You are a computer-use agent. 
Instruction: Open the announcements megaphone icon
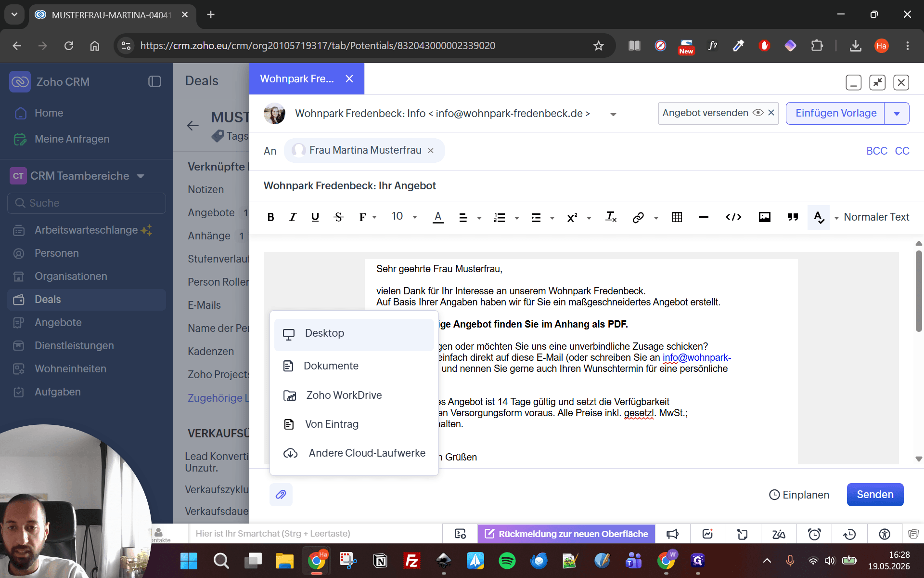(672, 534)
